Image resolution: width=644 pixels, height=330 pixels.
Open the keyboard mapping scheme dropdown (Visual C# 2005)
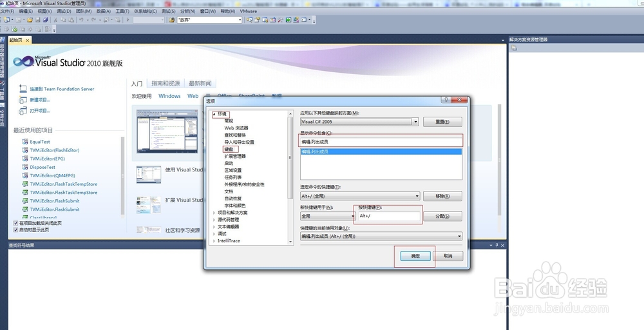point(415,122)
